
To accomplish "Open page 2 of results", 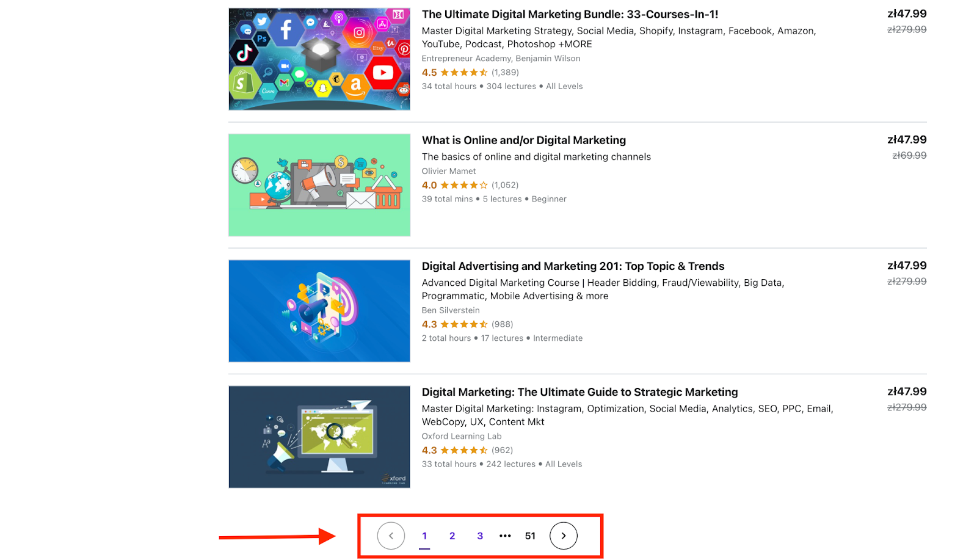I will 452,536.
